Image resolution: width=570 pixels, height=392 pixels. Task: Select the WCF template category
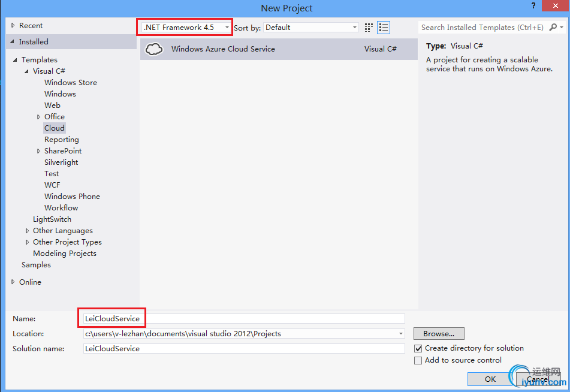point(52,185)
